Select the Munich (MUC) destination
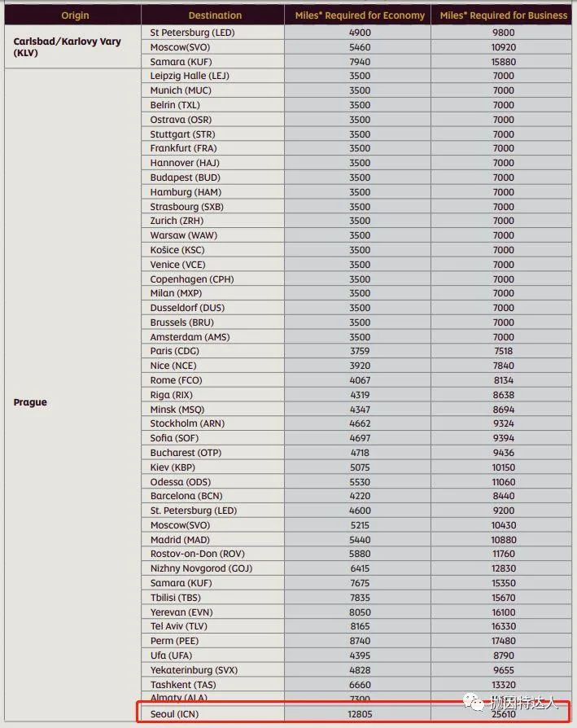Screen dimensions: 577x728 point(177,90)
